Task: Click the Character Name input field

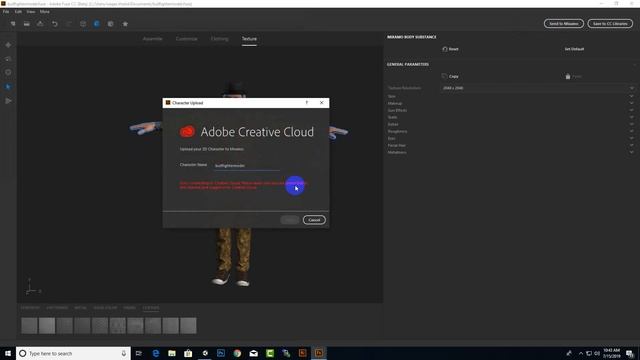Action: 247,166
